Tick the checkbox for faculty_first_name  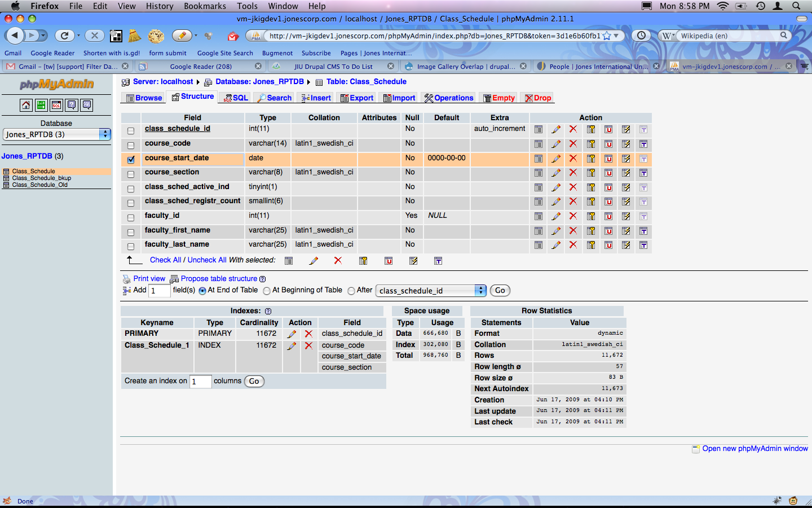pyautogui.click(x=131, y=232)
